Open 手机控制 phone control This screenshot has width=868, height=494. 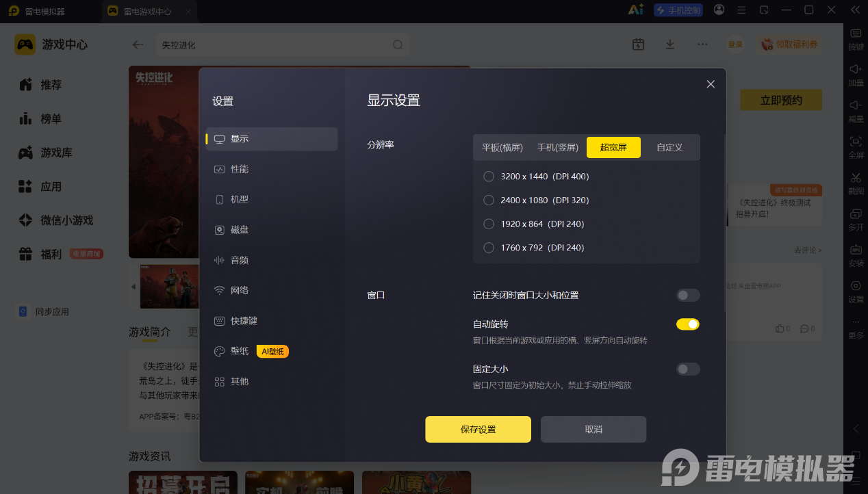(678, 10)
